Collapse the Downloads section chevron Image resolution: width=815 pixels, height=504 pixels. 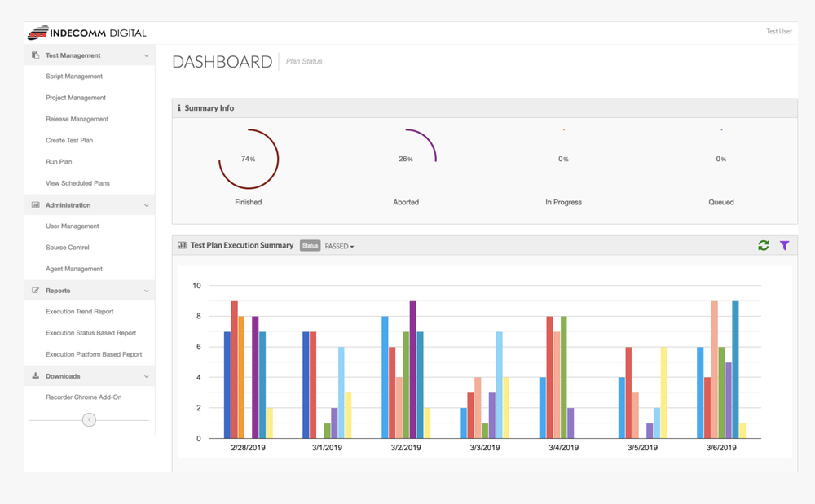click(146, 376)
